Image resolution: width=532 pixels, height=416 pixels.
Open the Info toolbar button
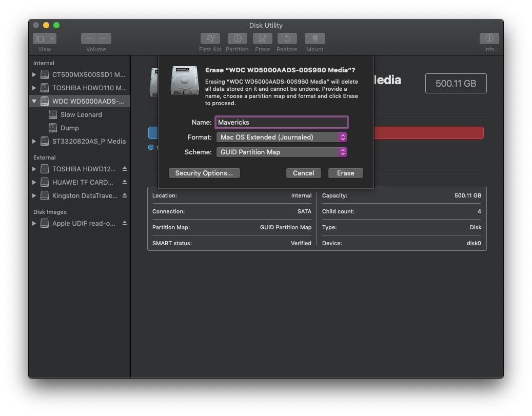click(x=489, y=39)
